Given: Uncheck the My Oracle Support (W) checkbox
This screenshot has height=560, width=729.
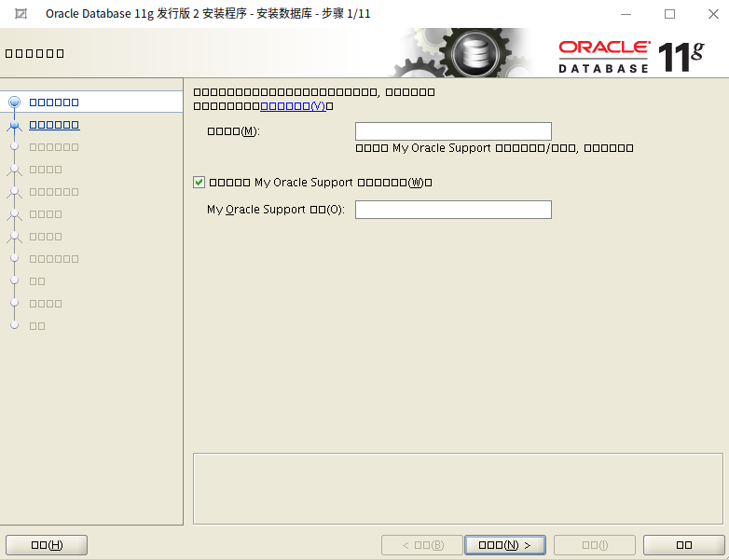Looking at the screenshot, I should click(x=199, y=183).
